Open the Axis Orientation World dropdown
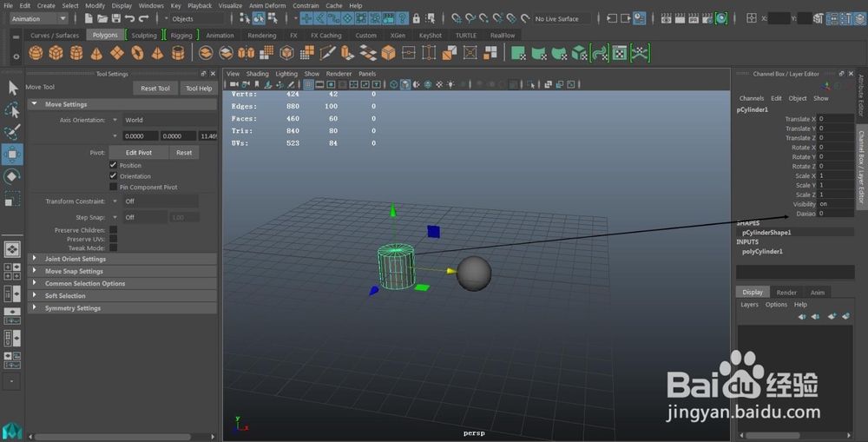The height and width of the screenshot is (442, 868). click(164, 120)
